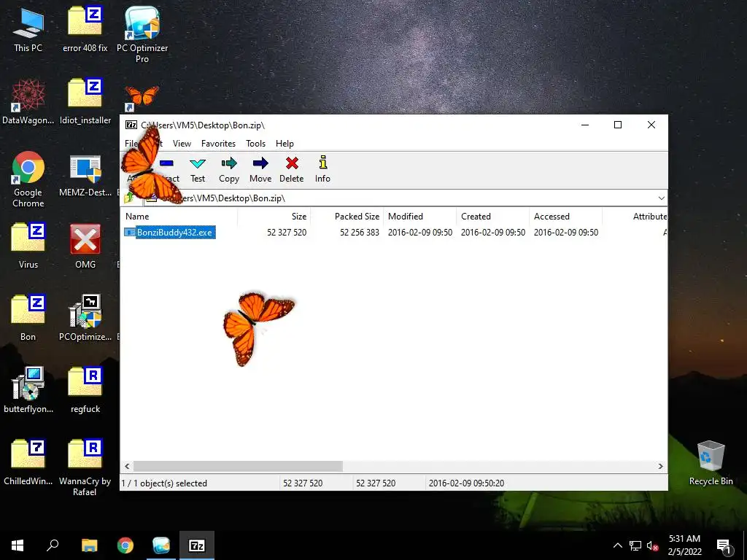
Task: Click the horizontal scrollbar thumb in file list
Action: pyautogui.click(x=238, y=466)
